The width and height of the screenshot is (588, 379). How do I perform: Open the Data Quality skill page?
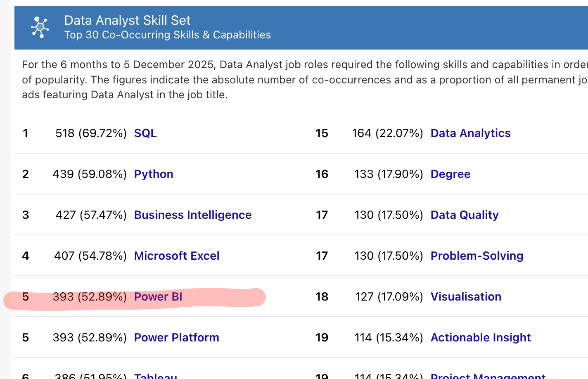(x=464, y=215)
